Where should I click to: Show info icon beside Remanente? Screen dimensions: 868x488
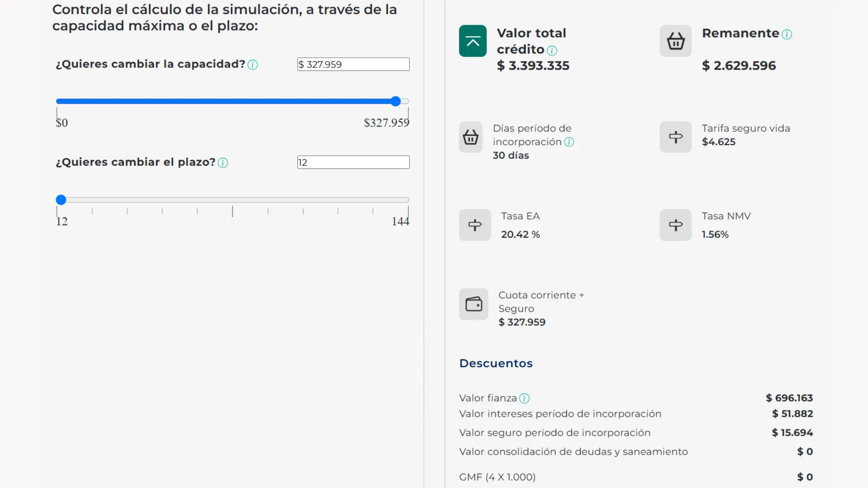(x=787, y=35)
